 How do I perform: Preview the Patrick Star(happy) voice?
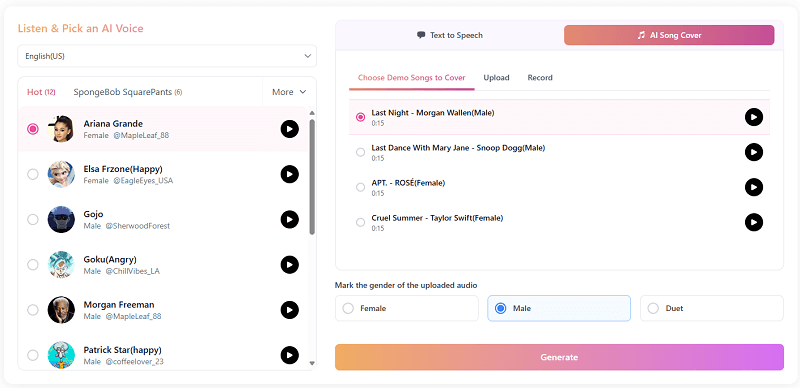click(290, 355)
